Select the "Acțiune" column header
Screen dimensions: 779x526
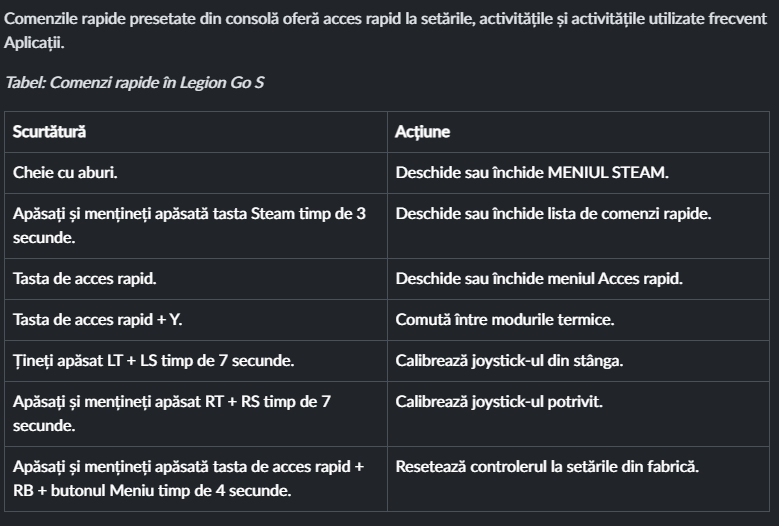click(x=423, y=132)
